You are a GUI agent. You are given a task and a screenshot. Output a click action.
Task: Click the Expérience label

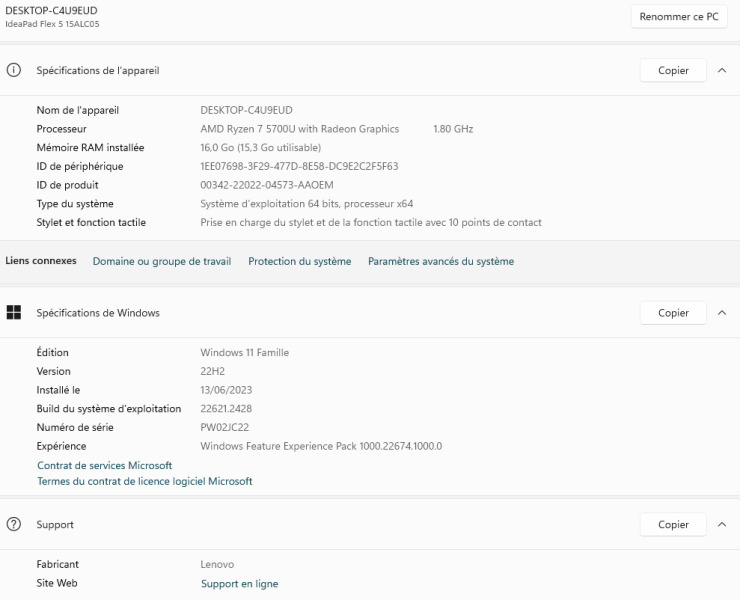[61, 446]
